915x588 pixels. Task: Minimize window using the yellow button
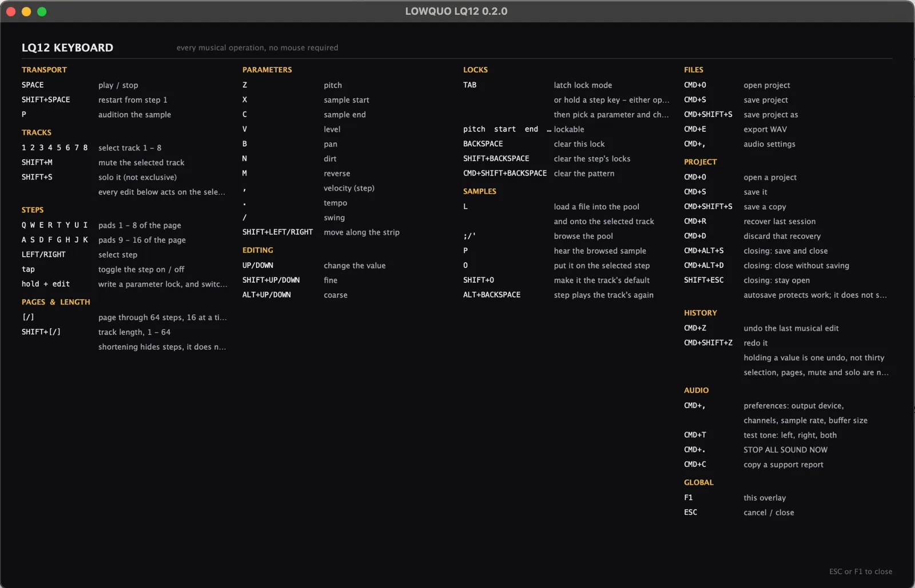pos(26,11)
